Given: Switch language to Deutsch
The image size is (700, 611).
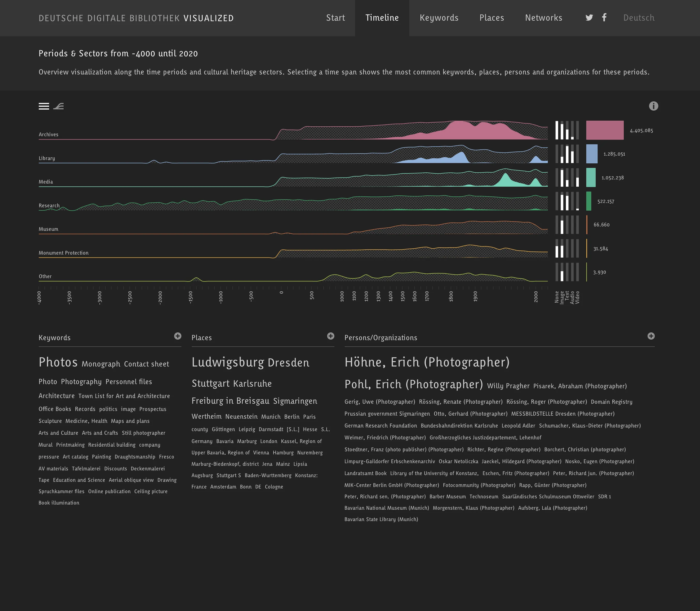Looking at the screenshot, I should [x=639, y=18].
